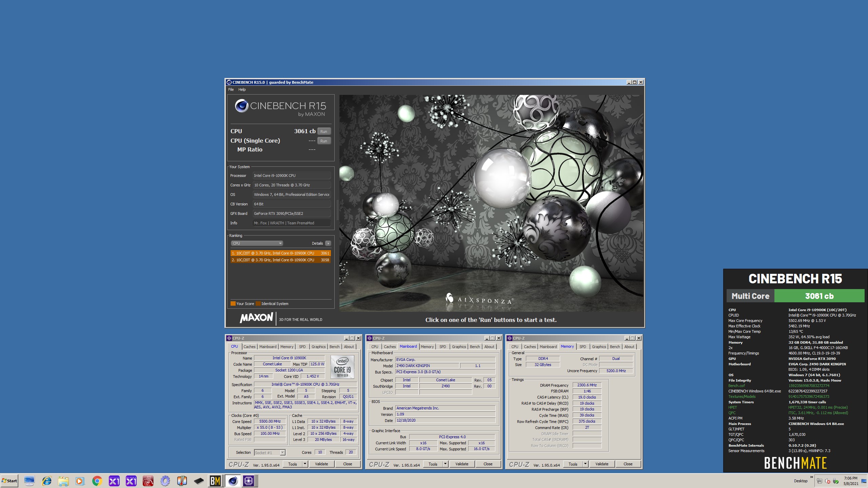Click the Cinebench taskbar icon
868x488 pixels.
tap(233, 481)
